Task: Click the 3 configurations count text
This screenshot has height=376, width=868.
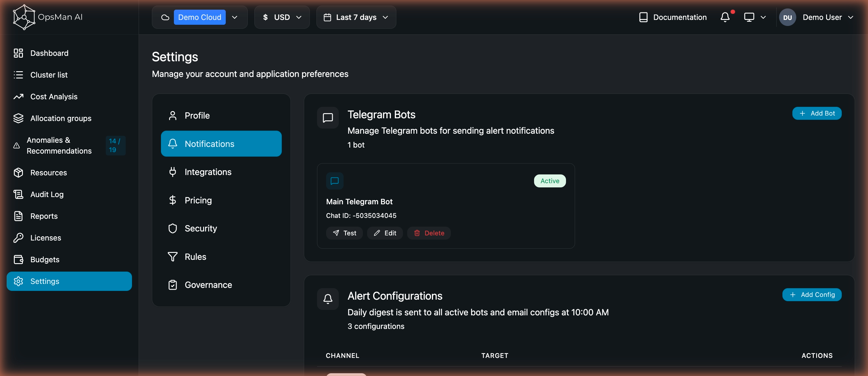Action: click(376, 326)
